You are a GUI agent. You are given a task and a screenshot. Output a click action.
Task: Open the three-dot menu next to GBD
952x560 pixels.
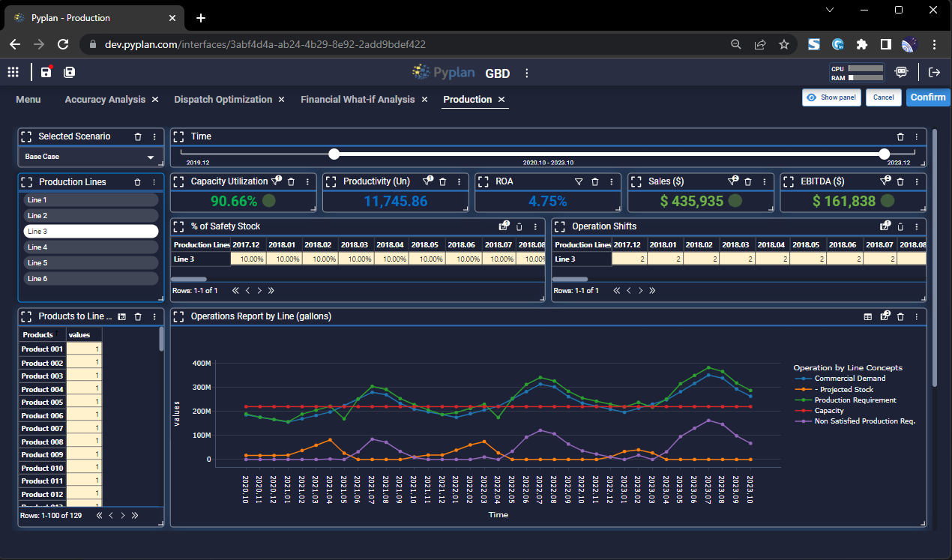point(526,73)
